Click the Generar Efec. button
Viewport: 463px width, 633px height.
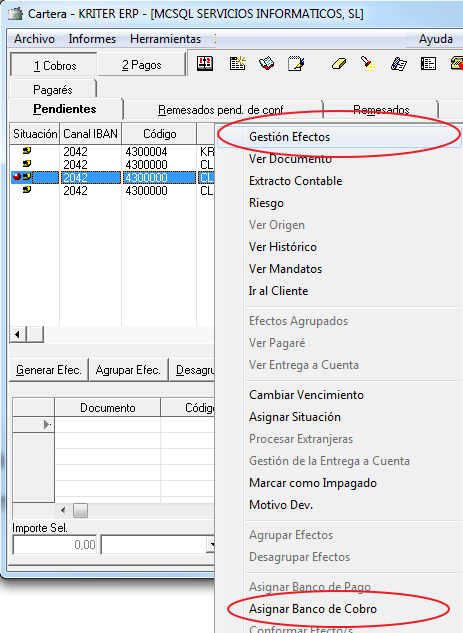click(x=48, y=370)
